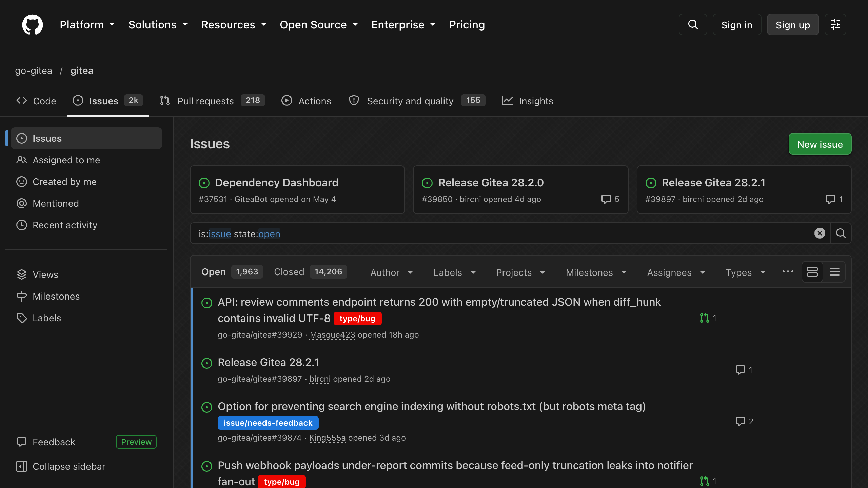The height and width of the screenshot is (488, 868).
Task: Open the search magnifier in header
Action: point(693,24)
